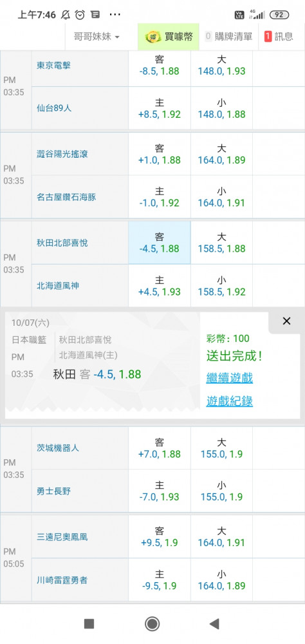Open the 購牌清單 cart counter

(x=208, y=37)
